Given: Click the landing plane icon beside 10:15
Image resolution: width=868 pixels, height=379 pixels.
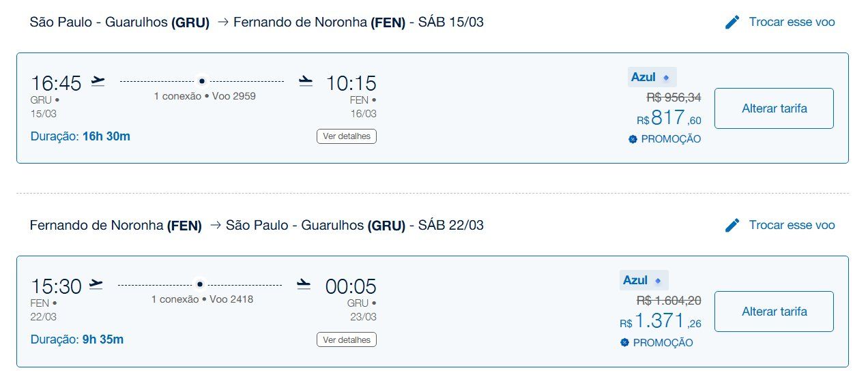Looking at the screenshot, I should [306, 82].
